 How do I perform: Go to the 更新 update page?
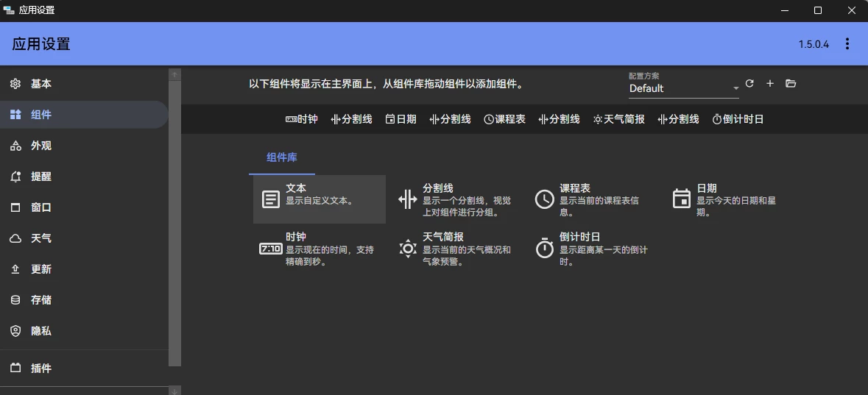[84, 269]
